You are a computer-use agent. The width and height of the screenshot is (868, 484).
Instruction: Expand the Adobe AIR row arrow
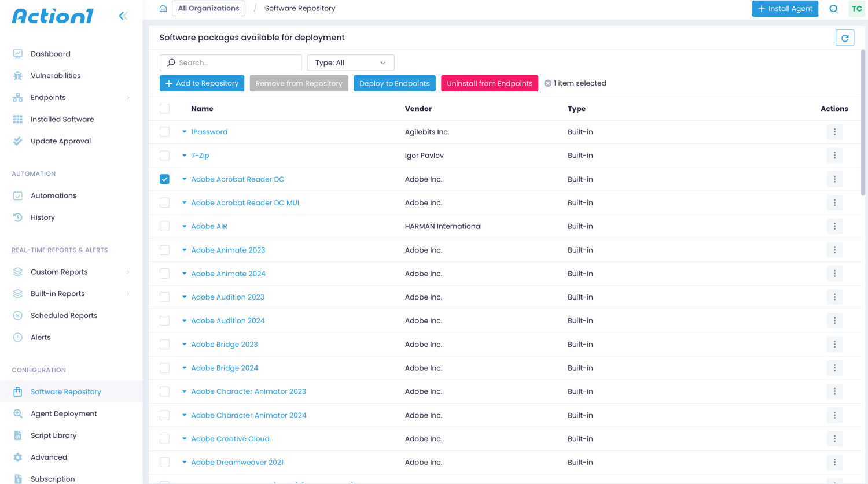(x=185, y=226)
